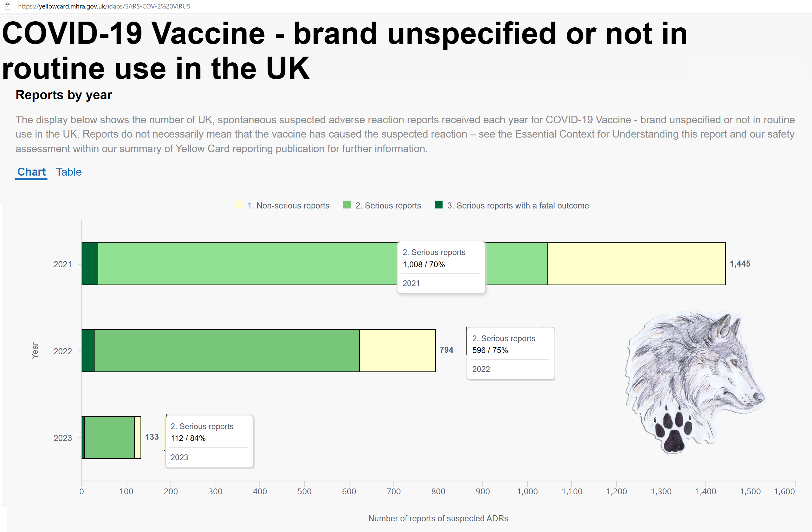Click the wolf drawing image
812x532 pixels.
(695, 382)
